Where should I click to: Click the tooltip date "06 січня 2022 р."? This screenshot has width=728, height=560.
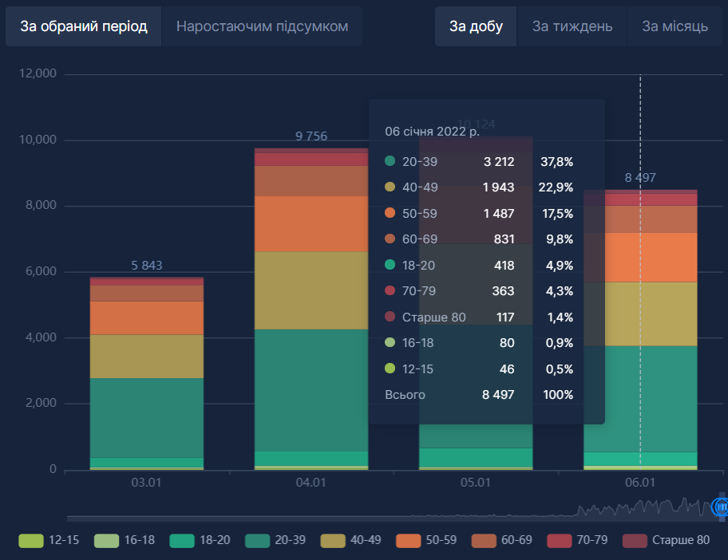click(433, 132)
